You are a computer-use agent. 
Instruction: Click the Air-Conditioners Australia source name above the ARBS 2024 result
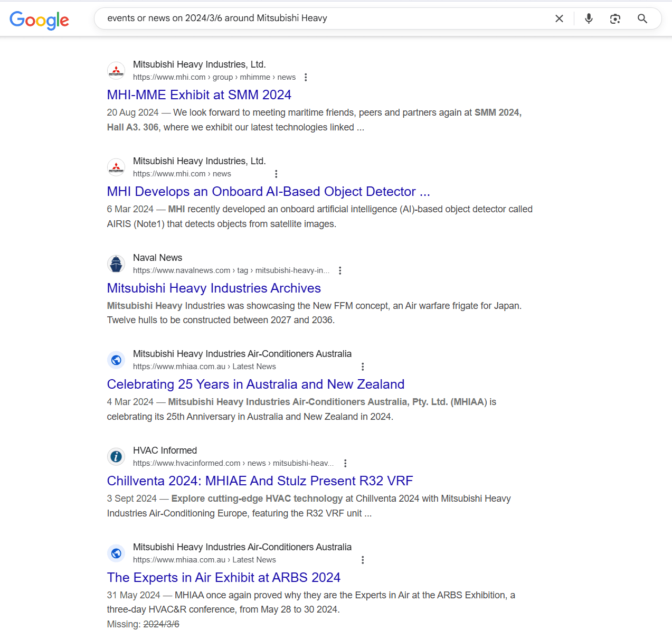(x=242, y=547)
